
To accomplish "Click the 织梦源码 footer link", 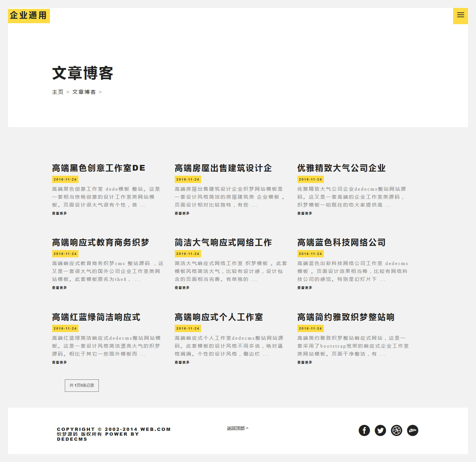I will coord(67,434).
